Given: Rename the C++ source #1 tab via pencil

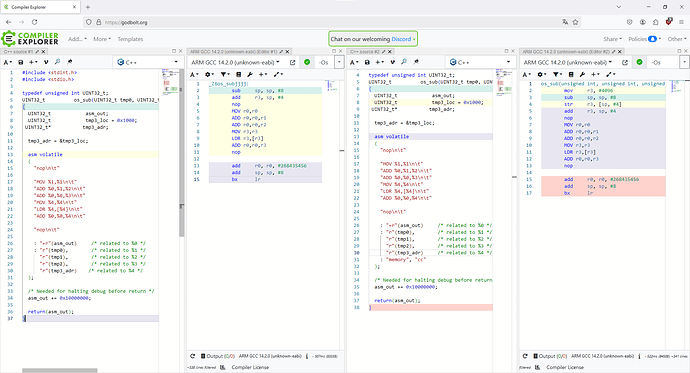Looking at the screenshot, I should [37, 51].
